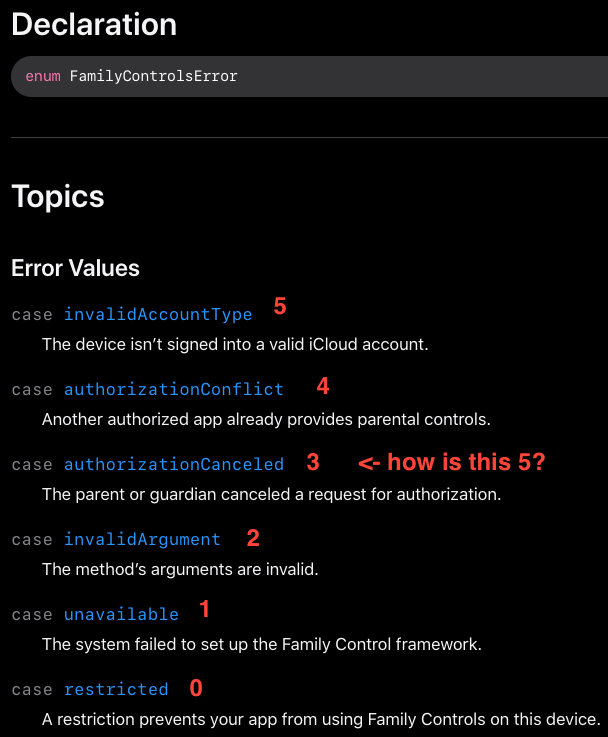The image size is (608, 737).
Task: Open the unavailable case link
Action: coord(121,614)
